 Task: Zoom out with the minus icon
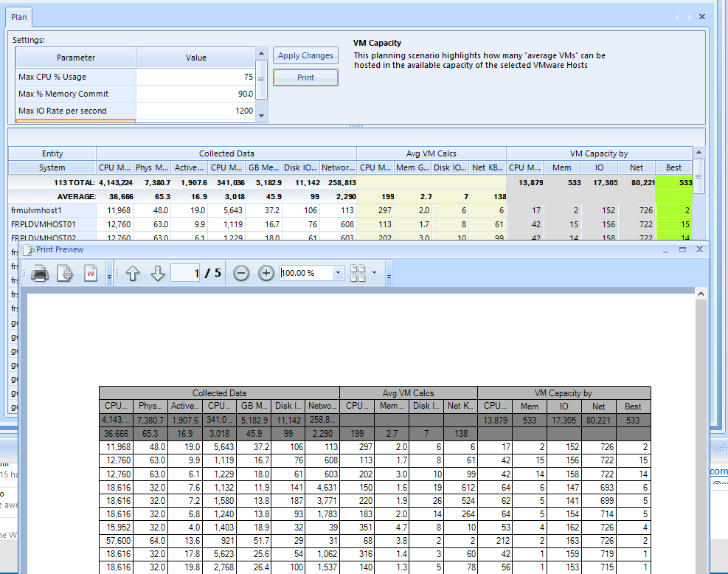(241, 273)
